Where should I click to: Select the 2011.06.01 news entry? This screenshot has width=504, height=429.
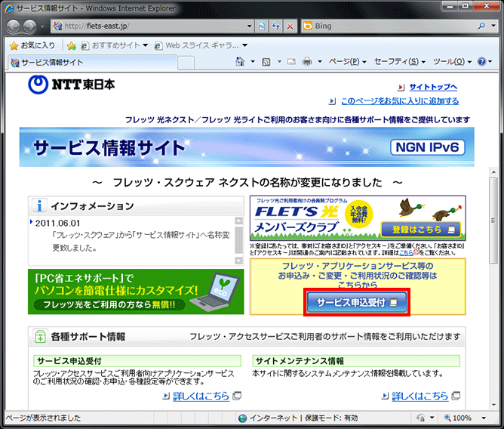[57, 224]
